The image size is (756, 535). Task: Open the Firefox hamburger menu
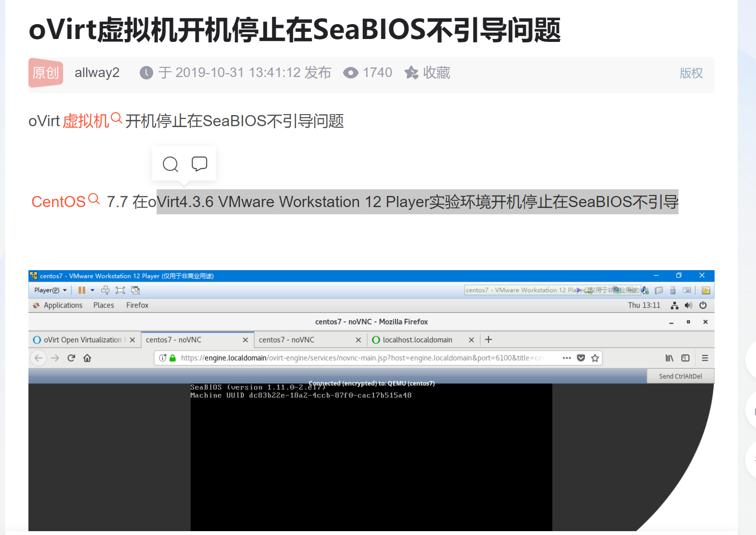tap(705, 358)
